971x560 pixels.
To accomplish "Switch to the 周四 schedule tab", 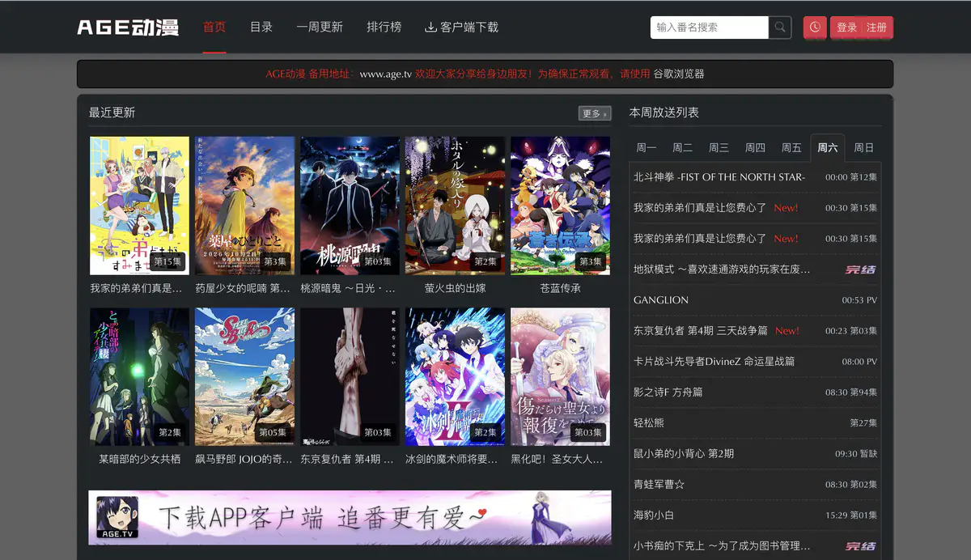I will (x=755, y=147).
